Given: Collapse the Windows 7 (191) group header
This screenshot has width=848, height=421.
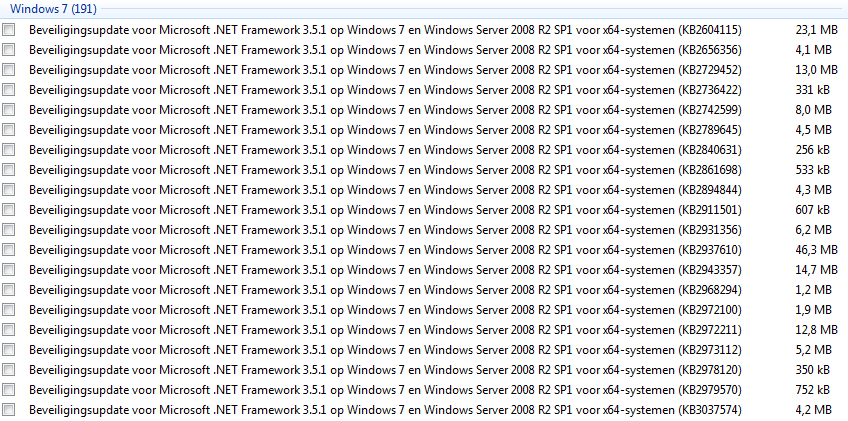Looking at the screenshot, I should 53,9.
